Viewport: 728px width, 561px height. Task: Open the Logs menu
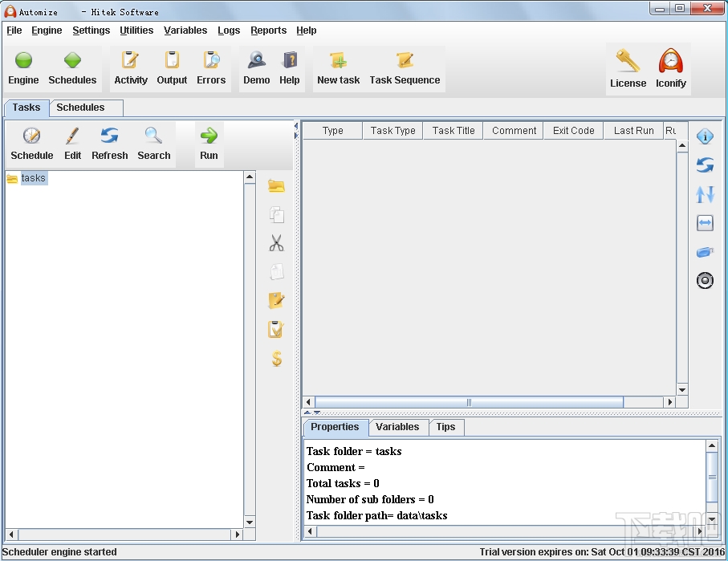(229, 30)
